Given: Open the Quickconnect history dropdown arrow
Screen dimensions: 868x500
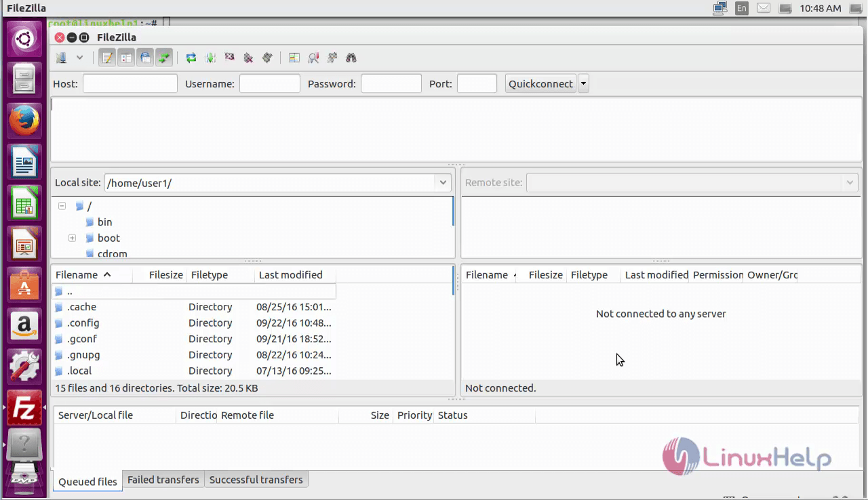Looking at the screenshot, I should point(583,84).
